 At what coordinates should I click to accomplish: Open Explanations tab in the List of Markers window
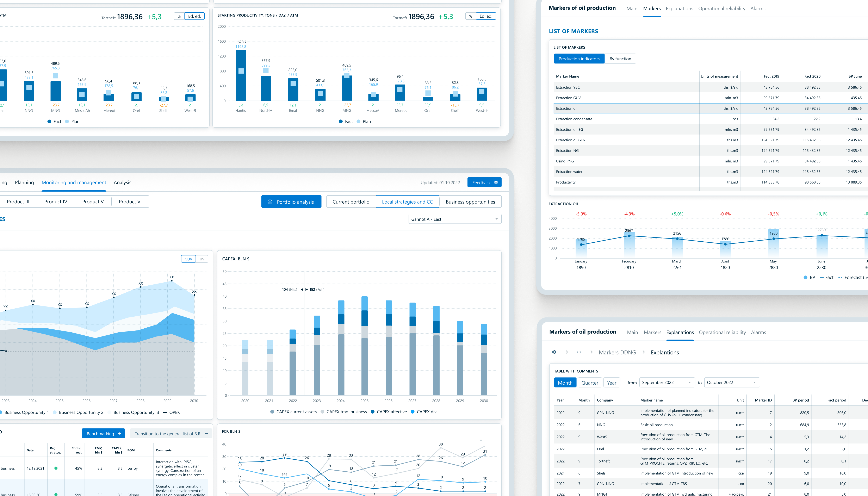pyautogui.click(x=679, y=8)
